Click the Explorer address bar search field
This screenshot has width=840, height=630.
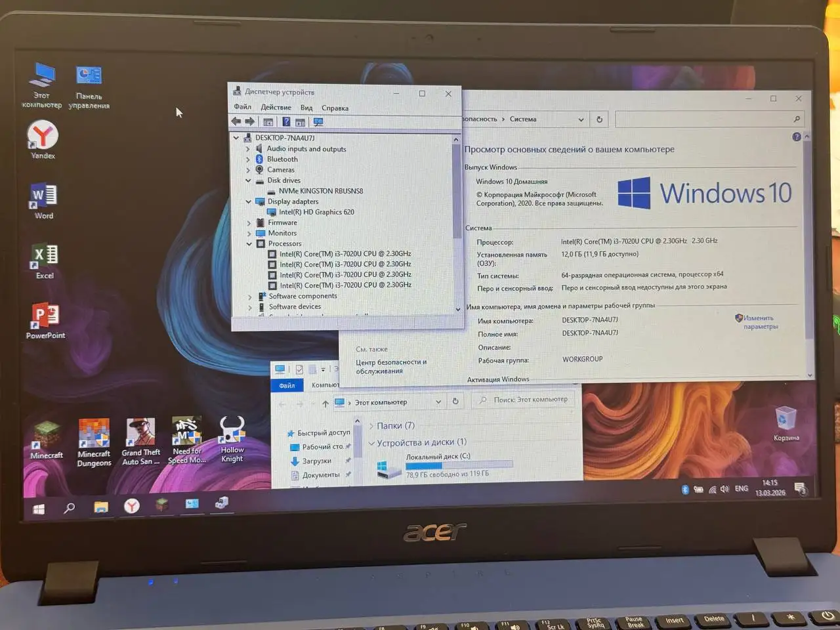[x=524, y=399]
